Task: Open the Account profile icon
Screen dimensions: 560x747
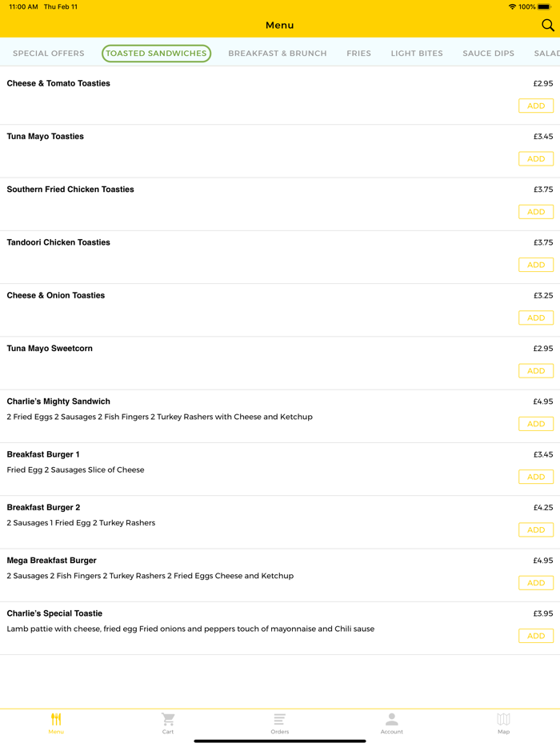Action: pos(391,719)
